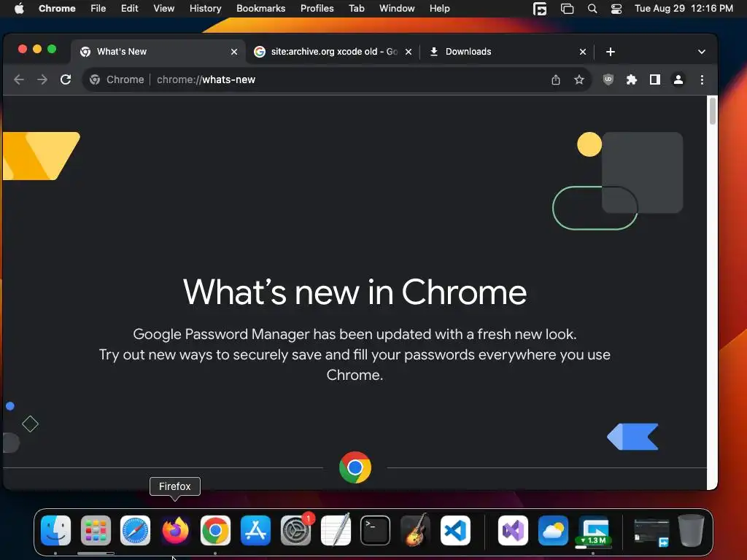Toggle the Chrome side panel

coord(655,79)
